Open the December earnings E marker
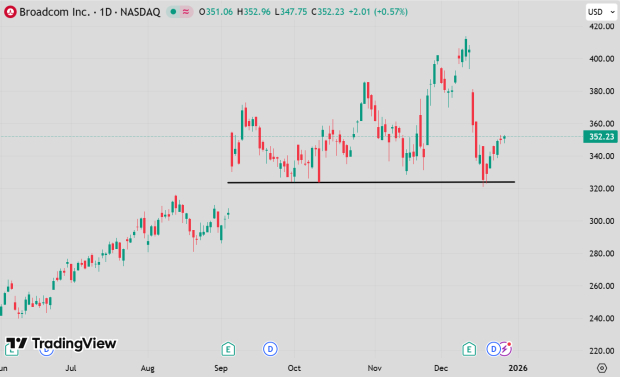Viewport: 620px width, 377px height. point(469,349)
